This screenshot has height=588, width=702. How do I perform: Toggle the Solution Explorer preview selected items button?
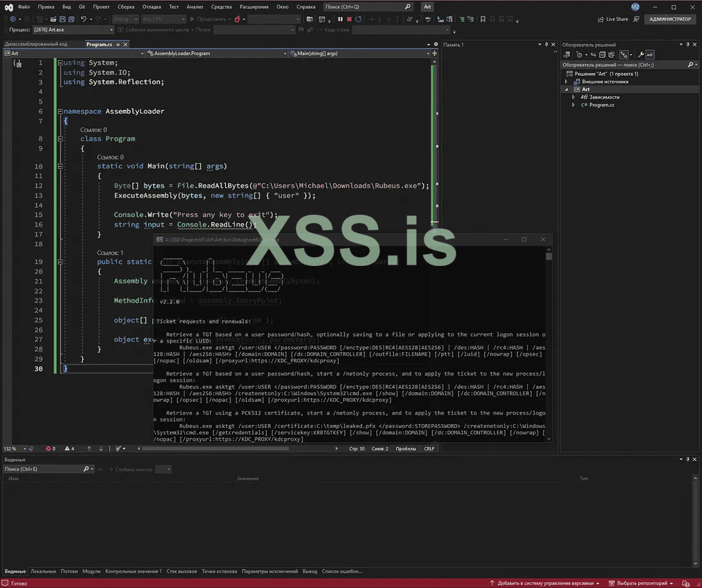[650, 55]
